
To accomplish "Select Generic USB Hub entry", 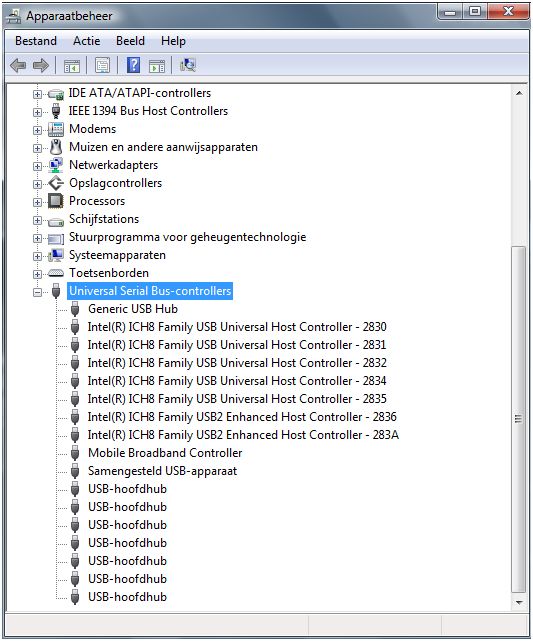I will [133, 309].
